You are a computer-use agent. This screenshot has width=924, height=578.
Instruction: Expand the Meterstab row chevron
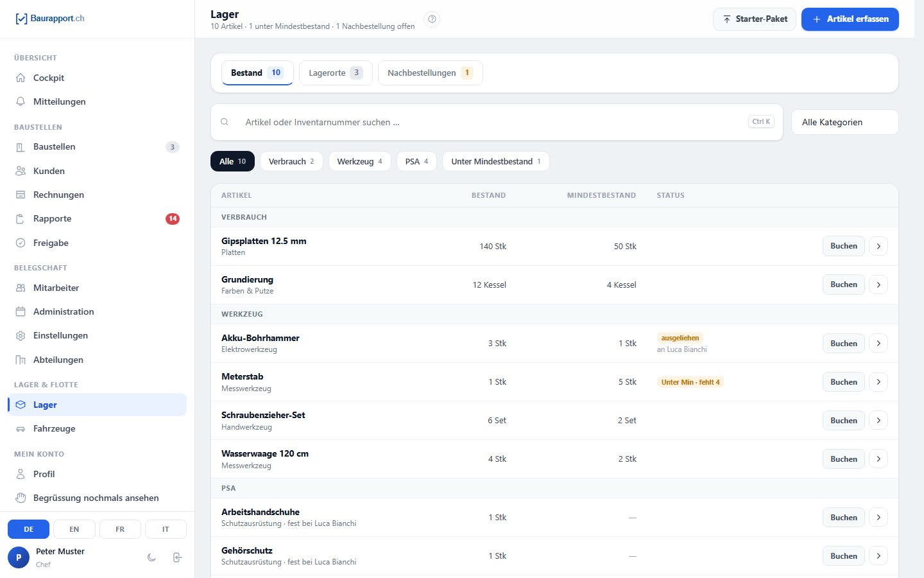878,382
